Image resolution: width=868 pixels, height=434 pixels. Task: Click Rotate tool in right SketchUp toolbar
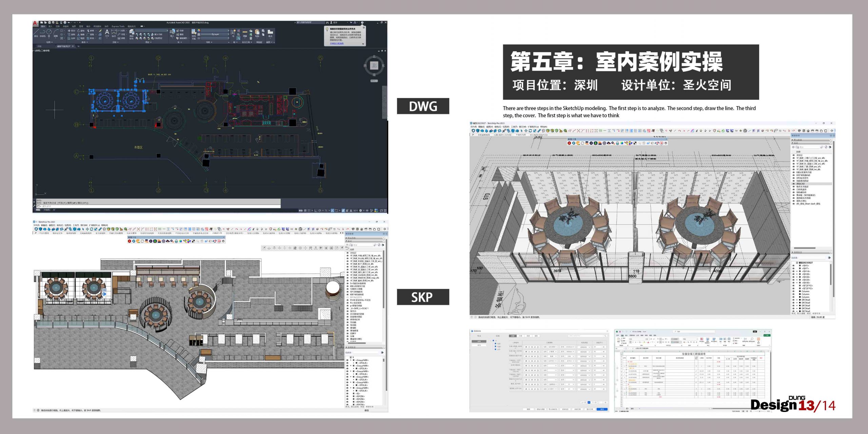(x=530, y=131)
